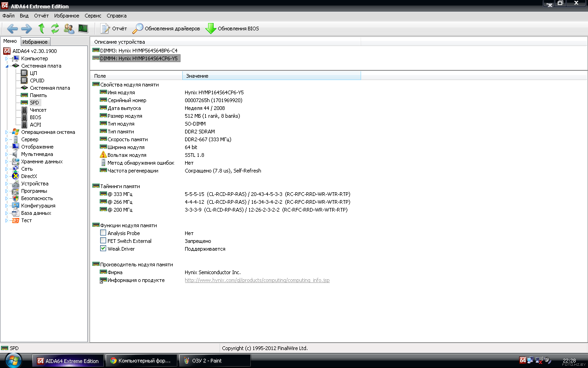Expand the Сеть tree node

(x=7, y=169)
